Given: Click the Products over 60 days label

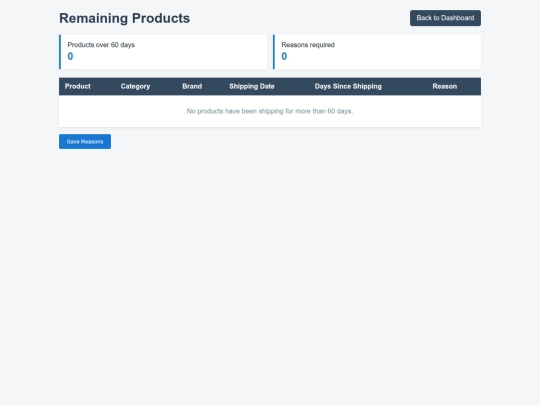Looking at the screenshot, I should coord(101,45).
